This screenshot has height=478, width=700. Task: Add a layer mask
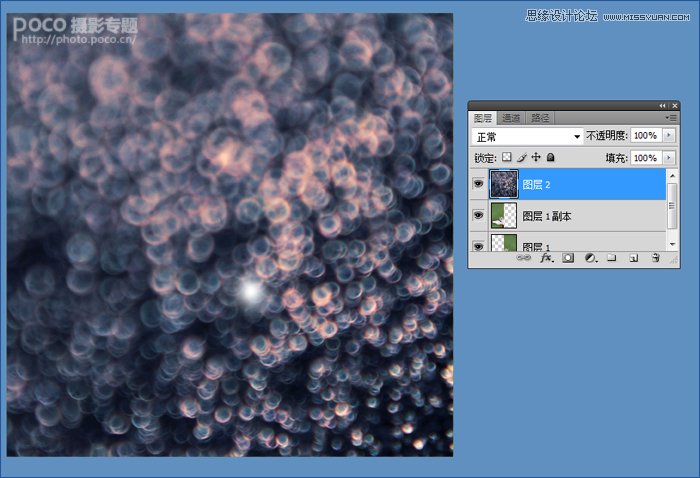point(568,258)
